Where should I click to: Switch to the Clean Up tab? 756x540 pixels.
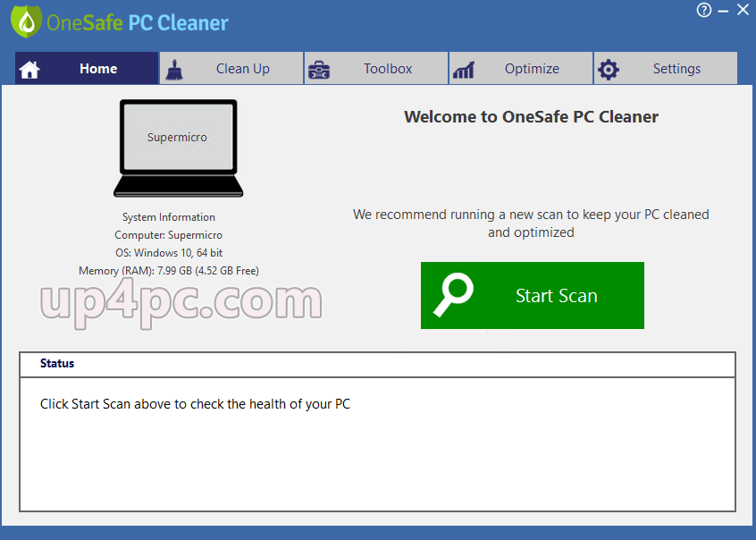[231, 69]
